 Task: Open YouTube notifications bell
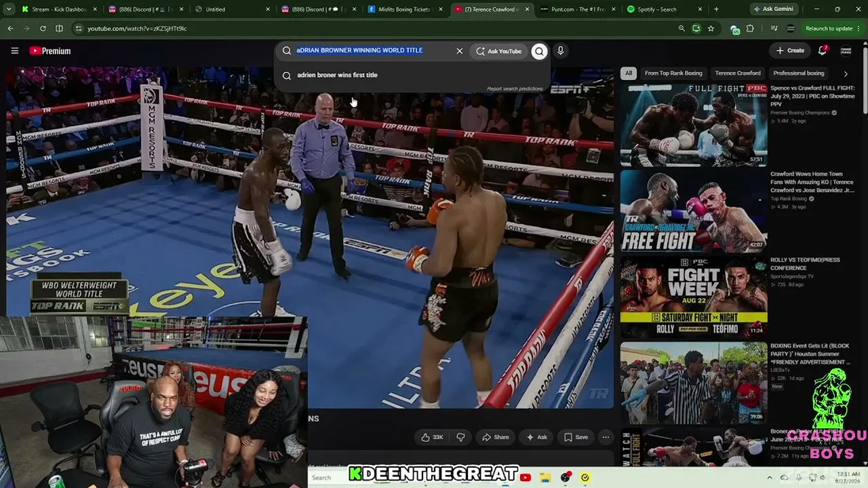823,51
